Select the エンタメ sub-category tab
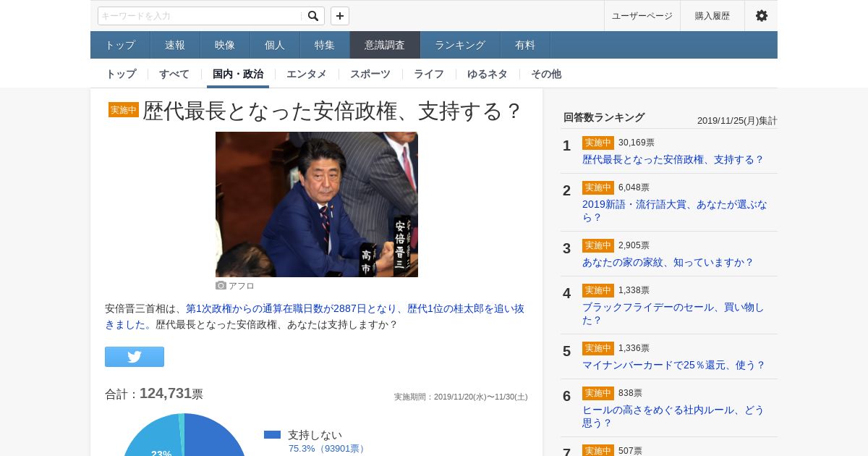This screenshot has width=868, height=456. tap(307, 74)
